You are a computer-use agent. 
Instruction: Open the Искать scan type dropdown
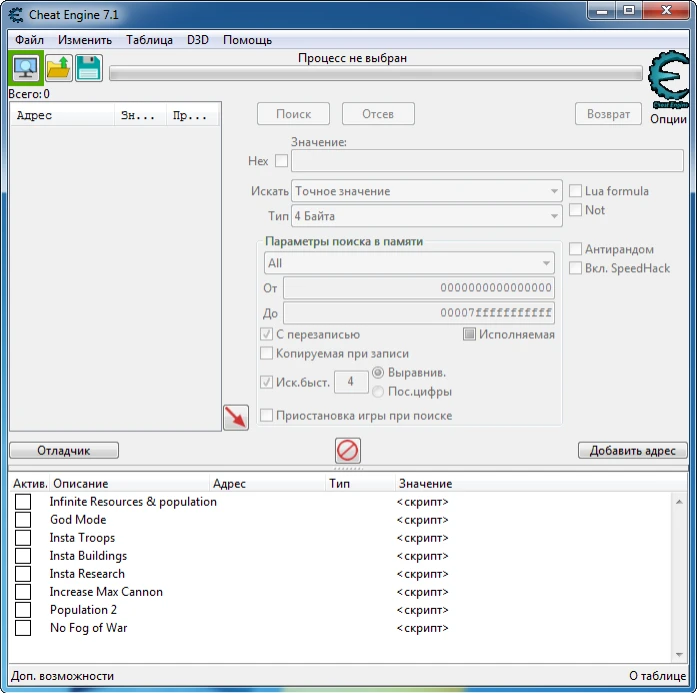coord(427,191)
